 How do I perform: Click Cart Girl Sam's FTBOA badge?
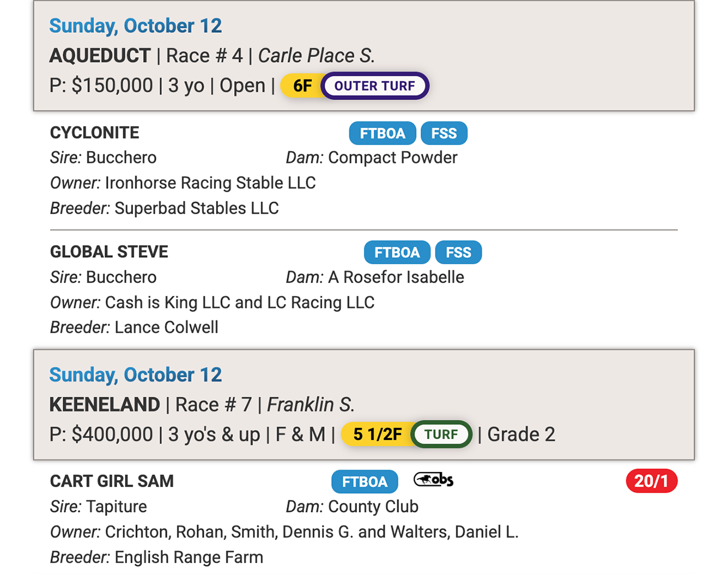(365, 482)
